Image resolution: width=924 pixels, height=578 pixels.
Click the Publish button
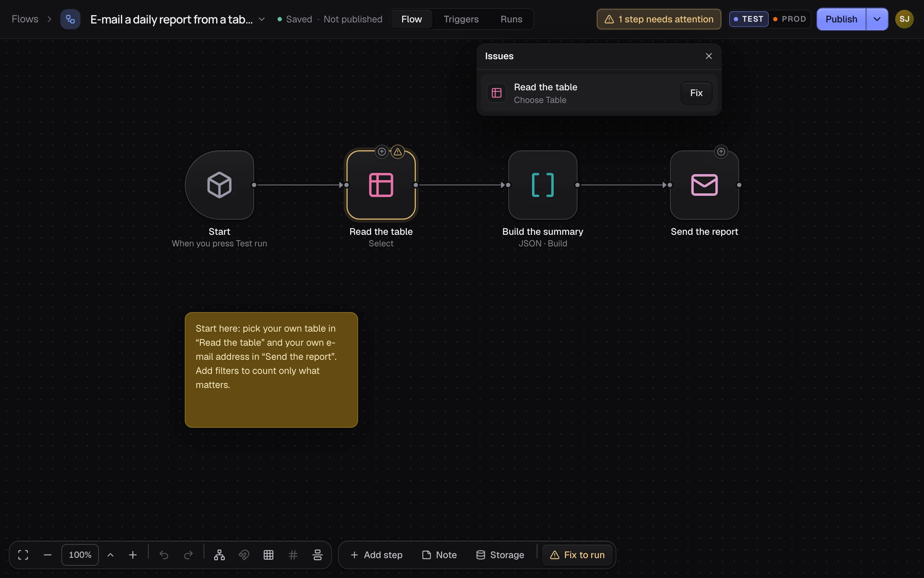pos(841,19)
